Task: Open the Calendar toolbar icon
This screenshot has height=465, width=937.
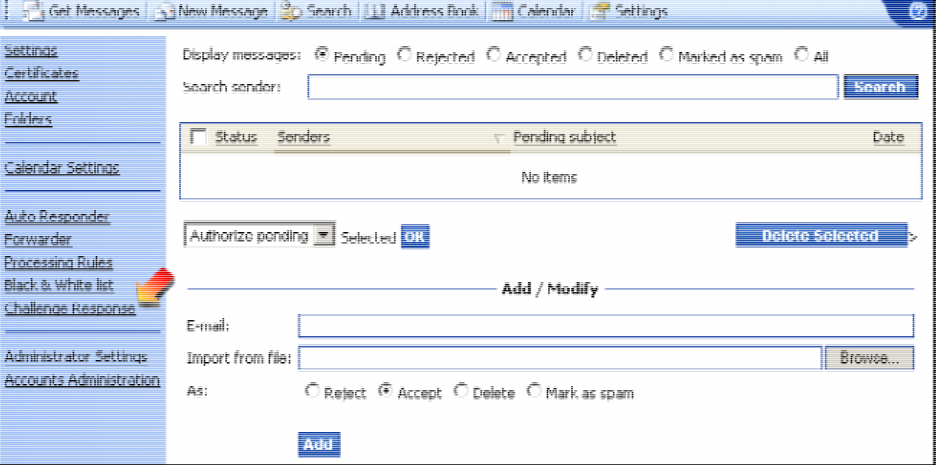Action: [503, 12]
